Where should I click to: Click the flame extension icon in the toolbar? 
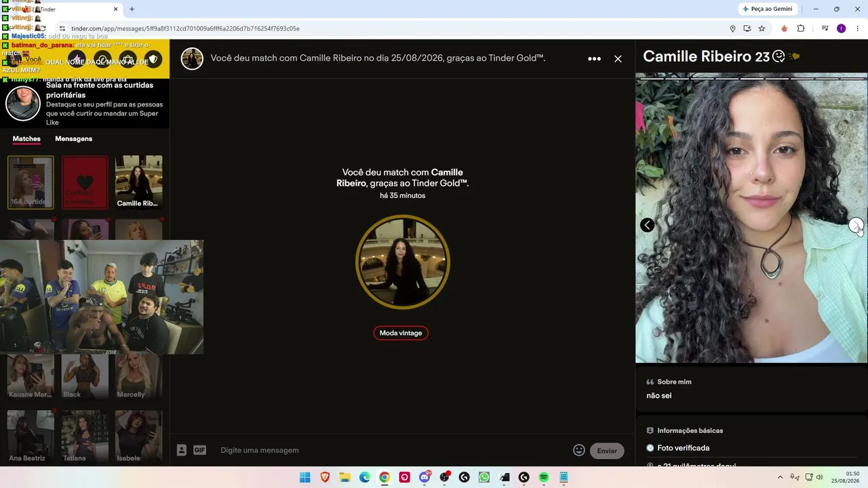coord(784,28)
